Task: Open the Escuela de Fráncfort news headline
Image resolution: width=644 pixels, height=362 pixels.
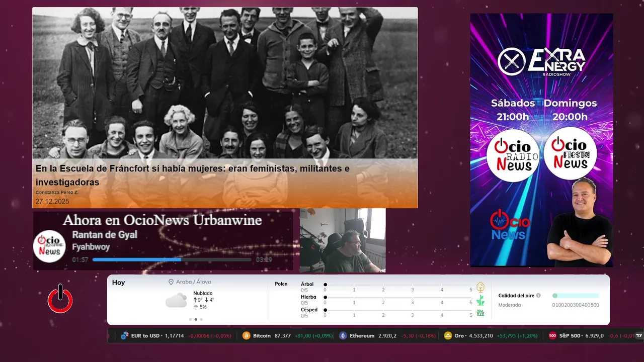Action: pos(193,175)
